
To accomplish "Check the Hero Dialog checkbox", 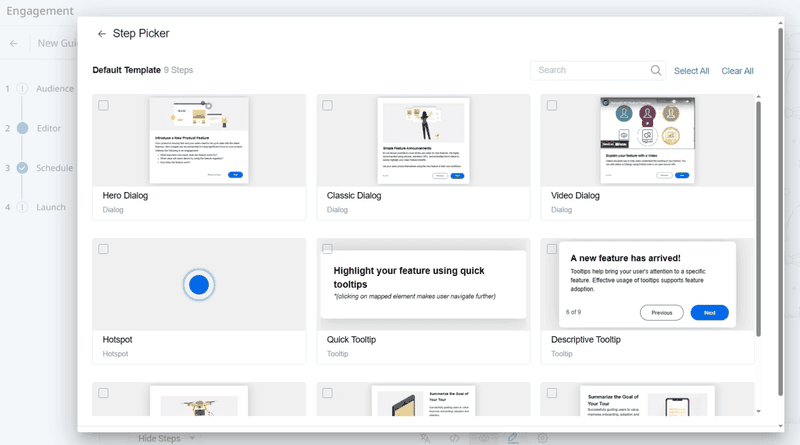I will click(104, 106).
